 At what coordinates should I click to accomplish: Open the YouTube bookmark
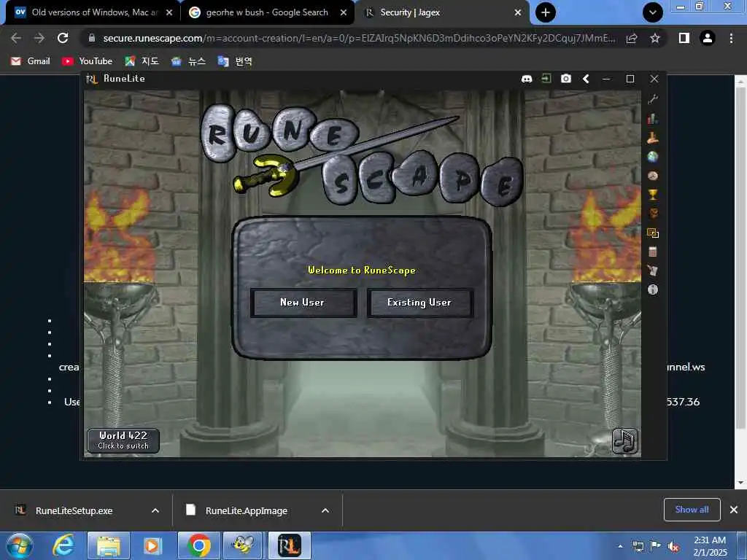88,61
